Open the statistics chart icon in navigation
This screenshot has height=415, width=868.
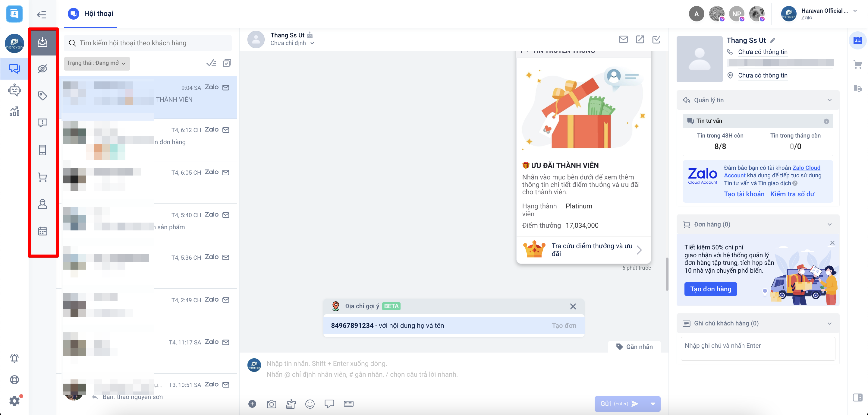[x=14, y=112]
